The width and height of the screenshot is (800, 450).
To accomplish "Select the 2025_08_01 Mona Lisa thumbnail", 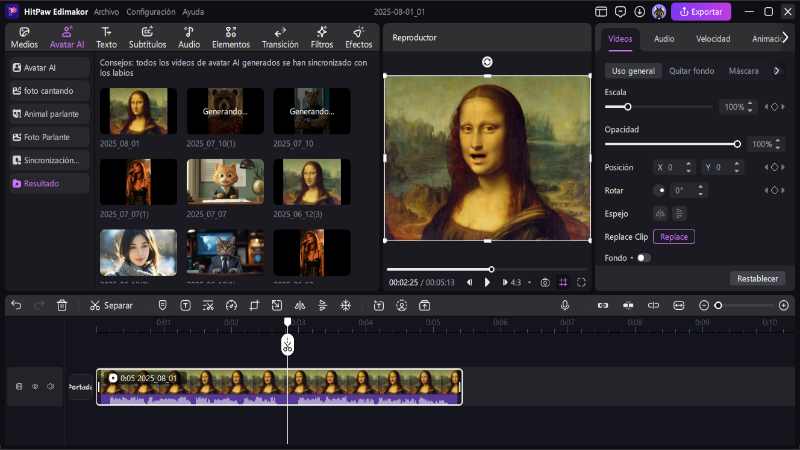I will point(138,111).
